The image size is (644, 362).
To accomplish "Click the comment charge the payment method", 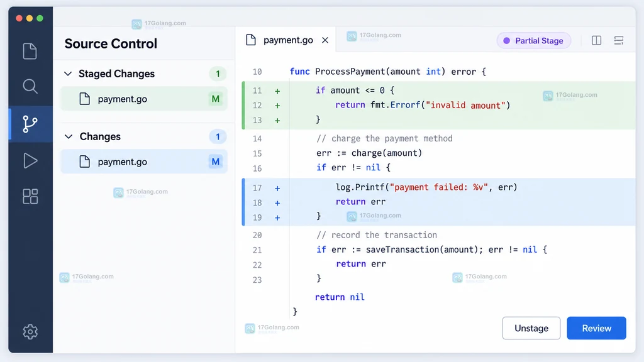I will 384,139.
